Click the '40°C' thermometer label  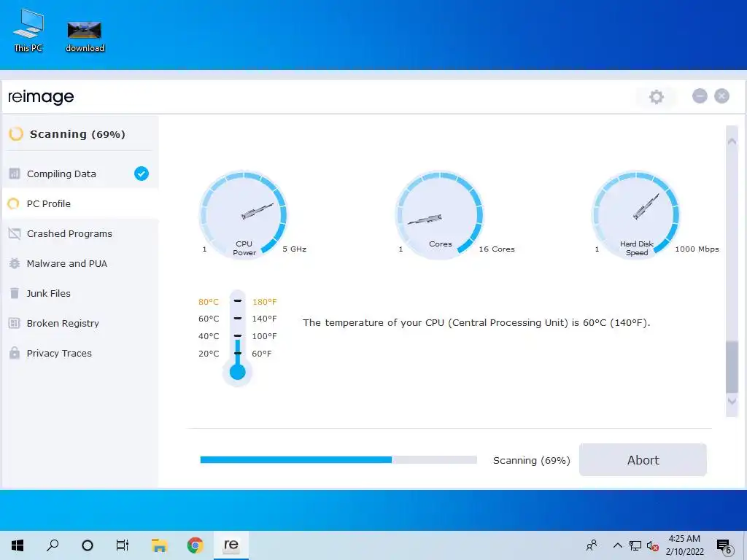pyautogui.click(x=209, y=336)
